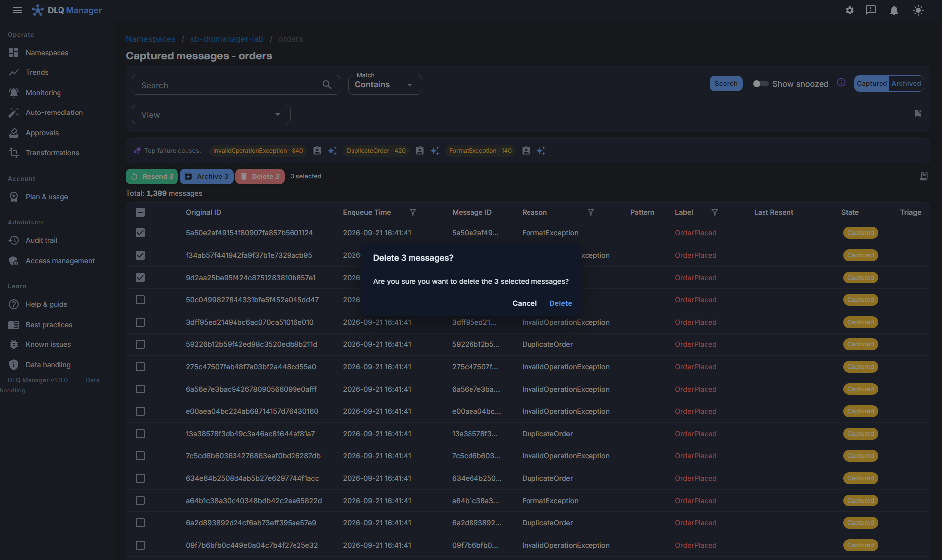Switch to the Archived tab
The height and width of the screenshot is (560, 942).
coord(906,84)
